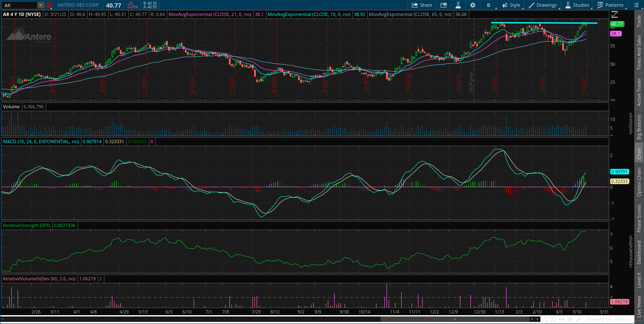The image size is (644, 324).
Task: Click the news/calendar alert icon
Action: [444, 5]
